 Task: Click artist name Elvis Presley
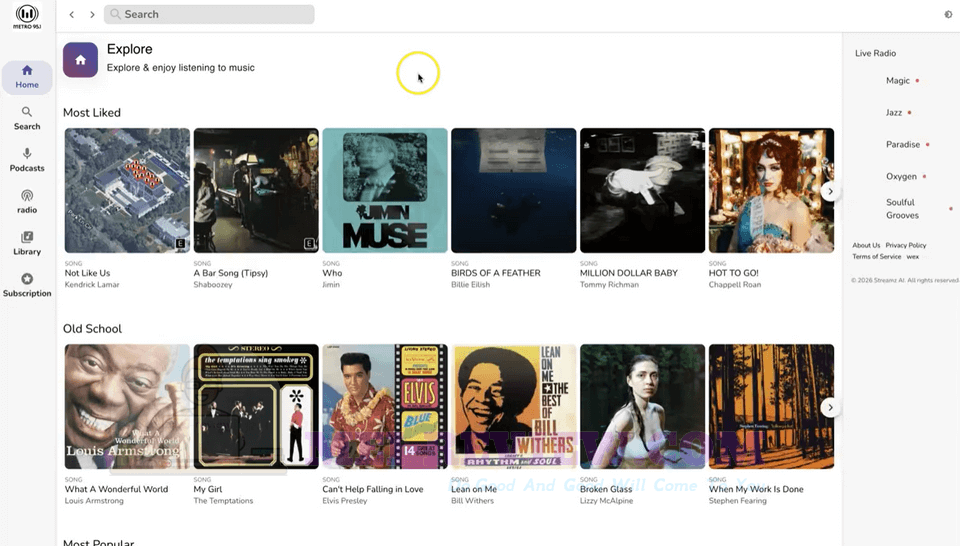pyautogui.click(x=345, y=501)
